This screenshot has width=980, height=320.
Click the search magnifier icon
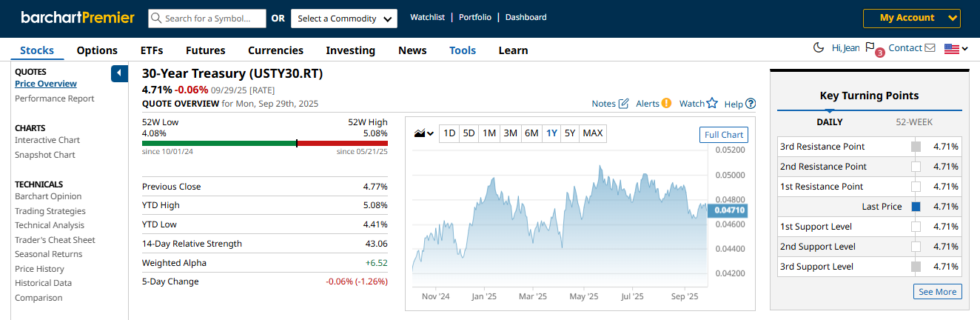click(x=156, y=19)
